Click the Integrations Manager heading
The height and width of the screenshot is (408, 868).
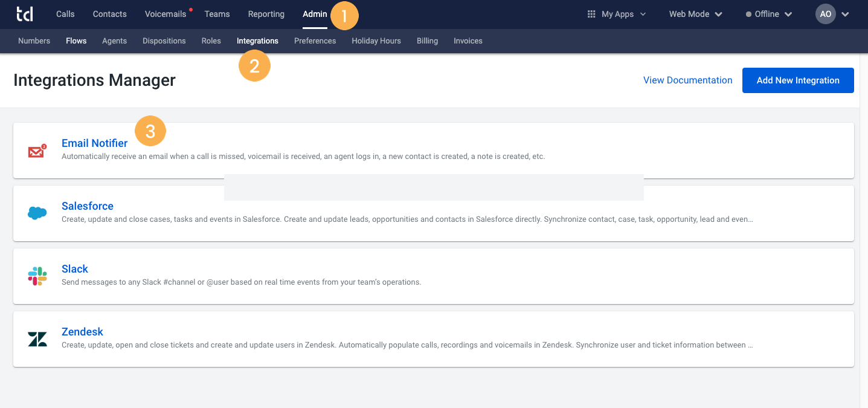pyautogui.click(x=94, y=80)
